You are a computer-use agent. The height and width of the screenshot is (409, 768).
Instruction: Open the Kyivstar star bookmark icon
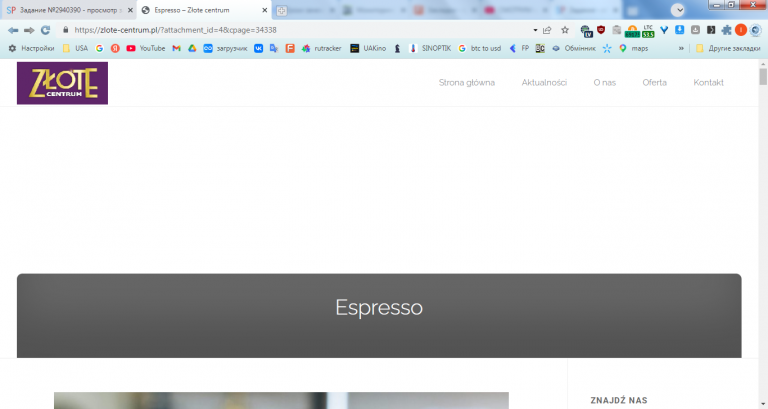click(x=607, y=48)
